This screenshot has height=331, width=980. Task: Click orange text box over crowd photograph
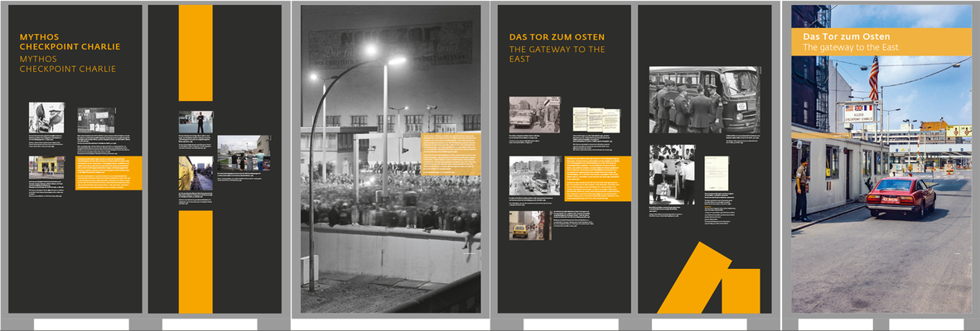tap(451, 154)
